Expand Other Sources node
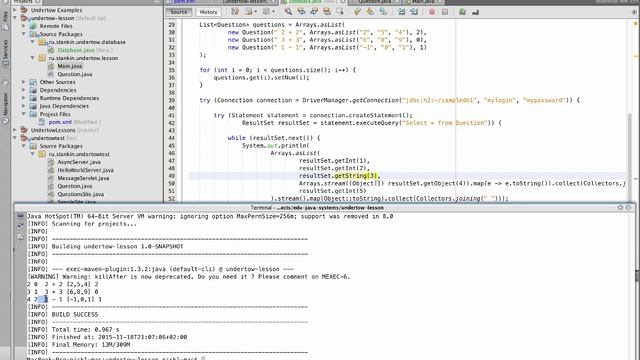The image size is (640, 360). click(x=24, y=82)
